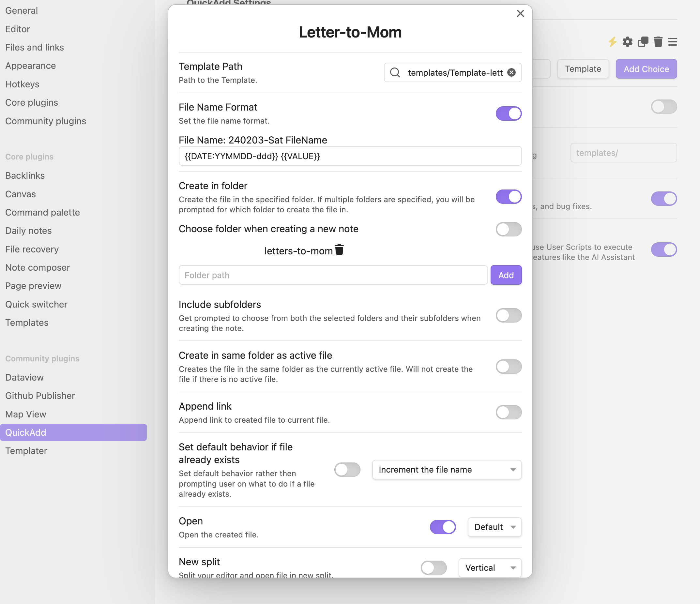Viewport: 700px width, 604px height.
Task: Remove letters-to-mom folder with trash icon
Action: [339, 249]
